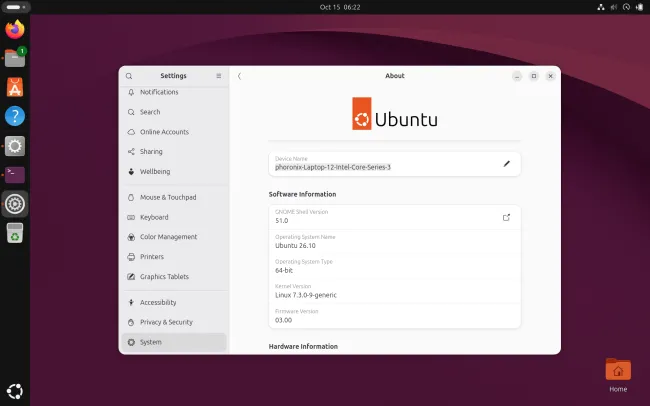Click the Ubuntu logo in About page

point(395,114)
